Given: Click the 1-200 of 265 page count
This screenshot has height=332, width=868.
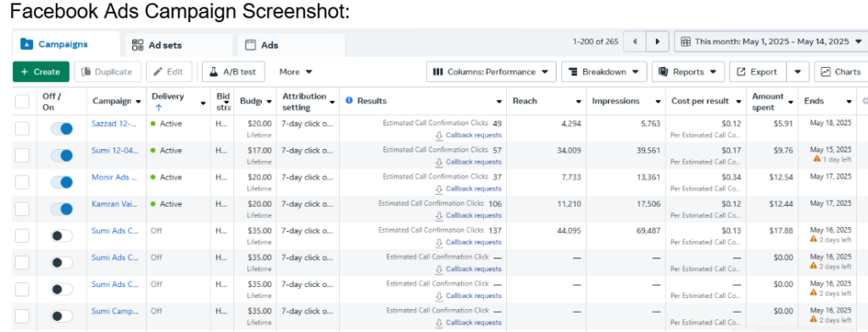Looking at the screenshot, I should coord(596,41).
